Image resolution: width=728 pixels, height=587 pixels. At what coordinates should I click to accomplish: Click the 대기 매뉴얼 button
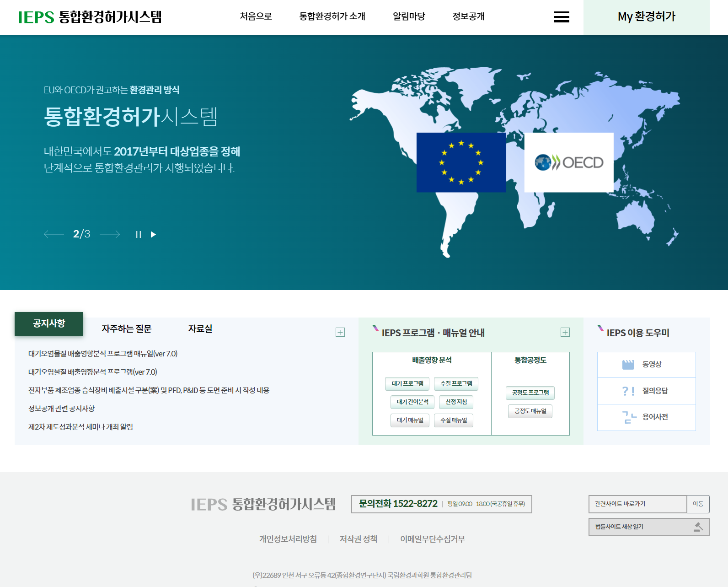pyautogui.click(x=410, y=420)
